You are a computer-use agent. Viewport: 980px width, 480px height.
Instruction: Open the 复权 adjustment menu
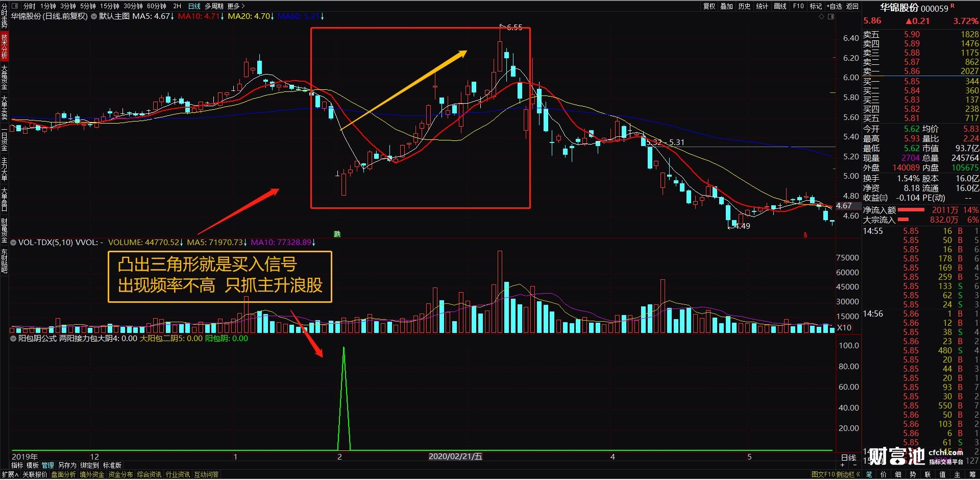click(709, 6)
